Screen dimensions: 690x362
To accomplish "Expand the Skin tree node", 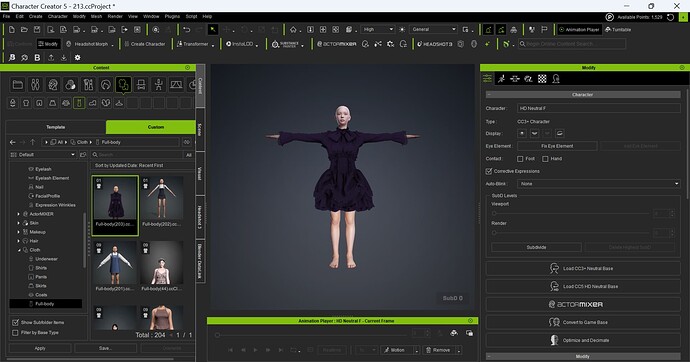I will (18, 223).
